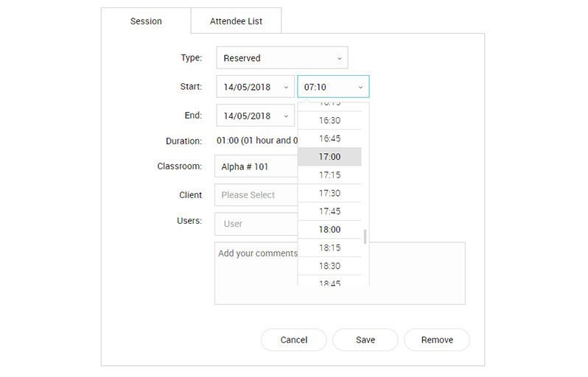The width and height of the screenshot is (588, 377).
Task: Click the Classroom field showing Alpha # 101
Action: [x=256, y=166]
